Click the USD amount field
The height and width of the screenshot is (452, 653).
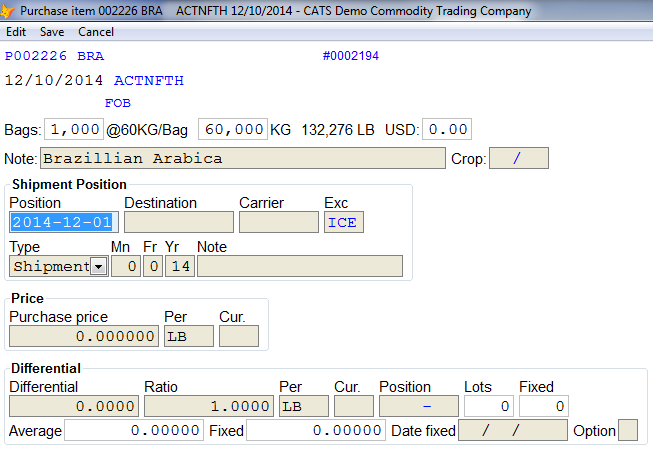click(x=447, y=129)
